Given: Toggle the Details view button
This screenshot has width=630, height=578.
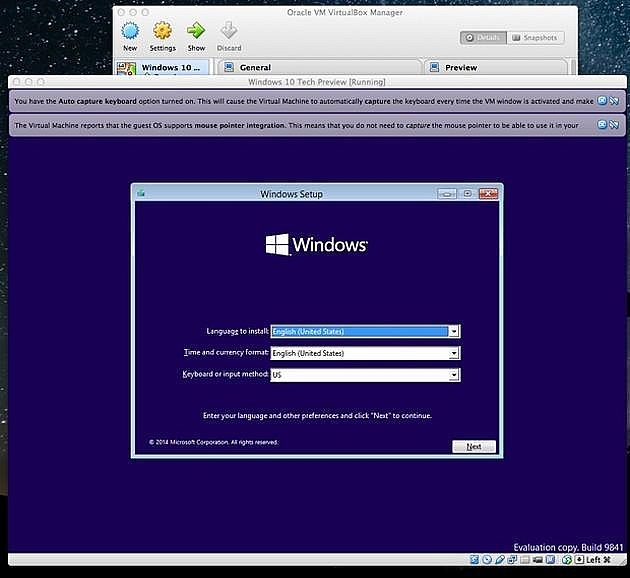Looking at the screenshot, I should point(482,38).
